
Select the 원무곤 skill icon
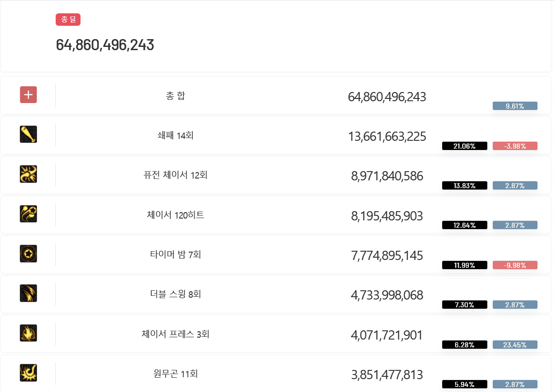[x=29, y=373]
